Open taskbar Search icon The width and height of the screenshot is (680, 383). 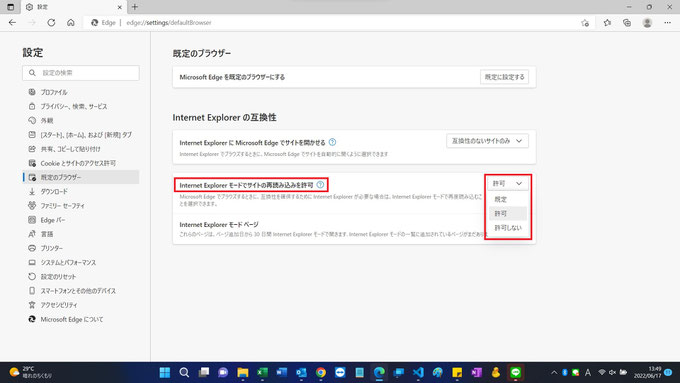(184, 372)
